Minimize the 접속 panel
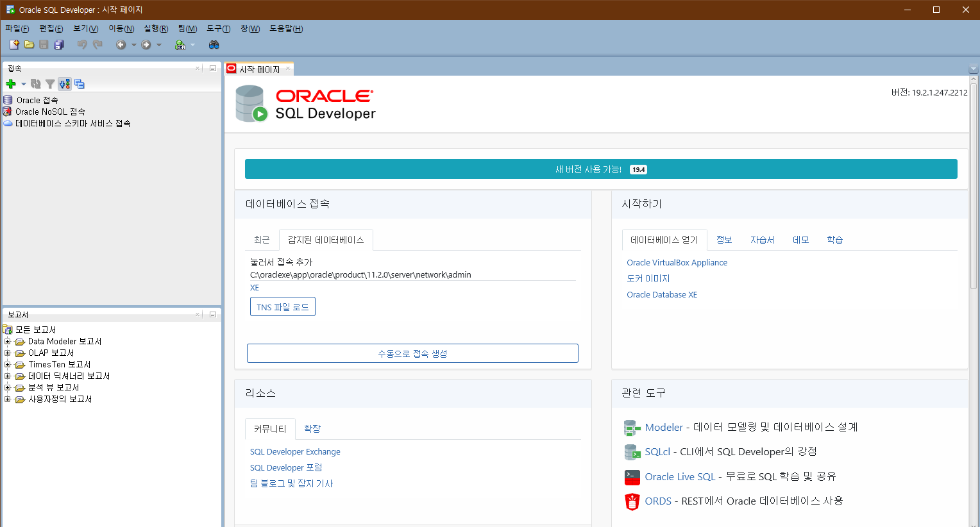This screenshot has height=527, width=980. (x=213, y=68)
